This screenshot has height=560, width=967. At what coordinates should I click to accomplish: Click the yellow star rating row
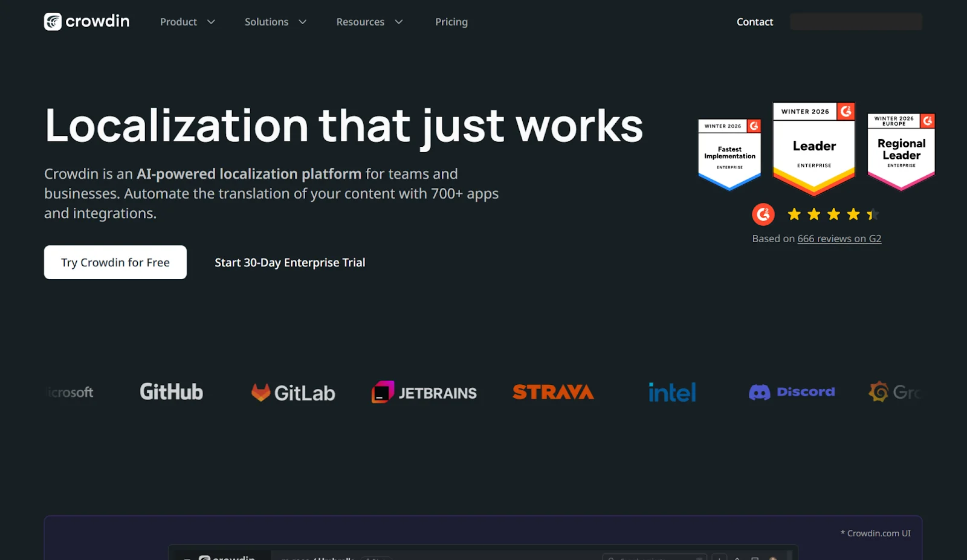pos(833,214)
